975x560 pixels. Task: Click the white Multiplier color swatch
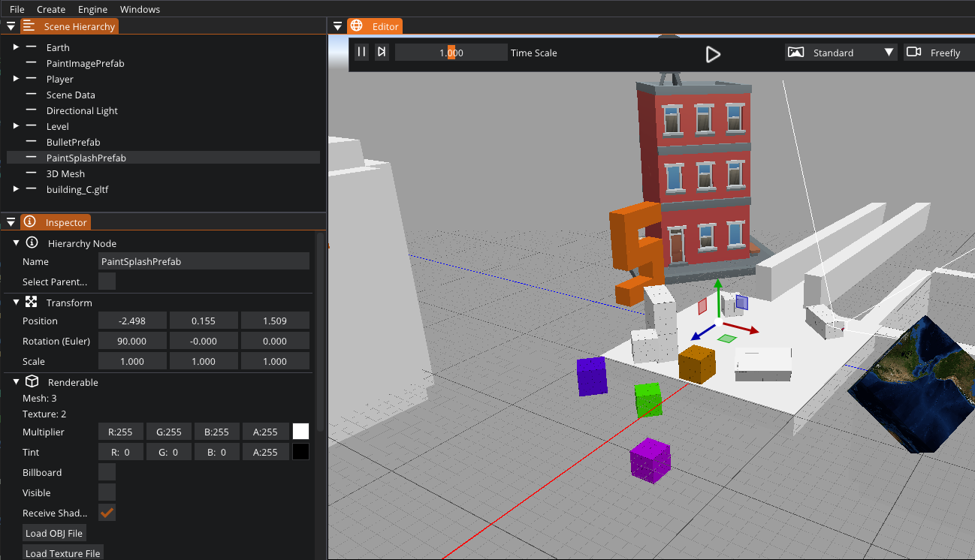[x=300, y=432]
